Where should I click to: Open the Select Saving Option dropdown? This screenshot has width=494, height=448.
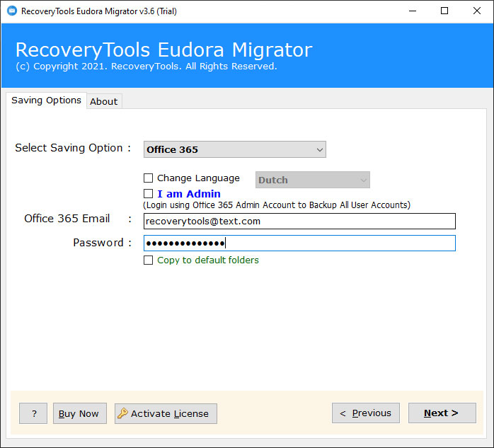click(x=235, y=149)
